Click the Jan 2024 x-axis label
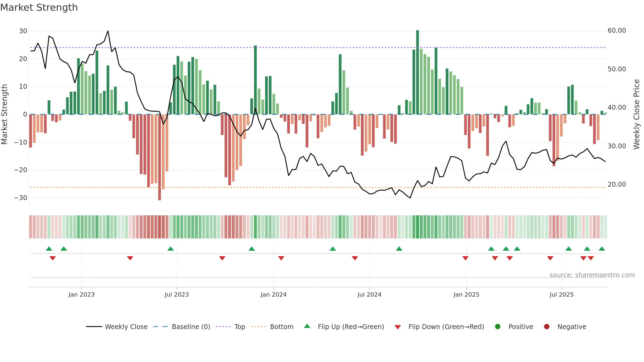This screenshot has width=644, height=362. pos(274,294)
